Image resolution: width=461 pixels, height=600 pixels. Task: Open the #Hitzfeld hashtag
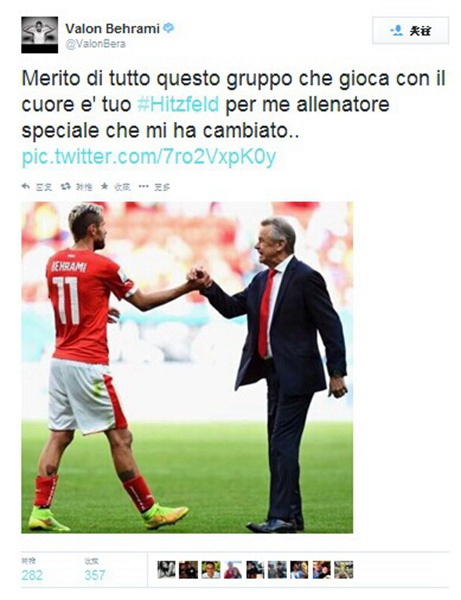pyautogui.click(x=178, y=104)
